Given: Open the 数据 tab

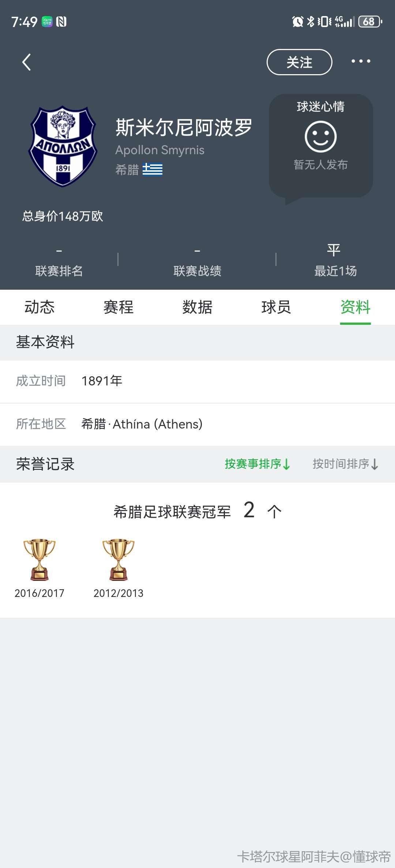Looking at the screenshot, I should [x=197, y=307].
